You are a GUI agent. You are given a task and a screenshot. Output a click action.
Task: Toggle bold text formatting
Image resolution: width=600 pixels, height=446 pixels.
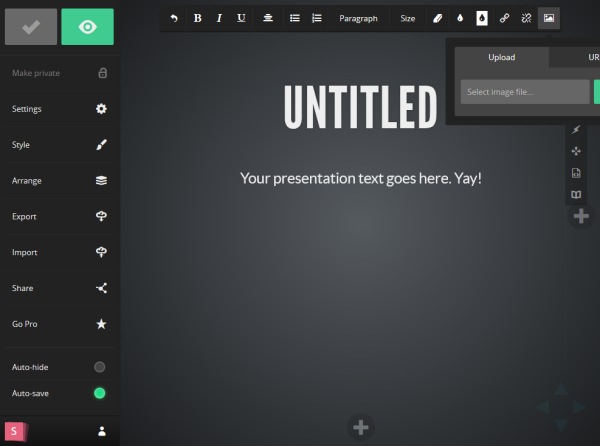(x=197, y=18)
